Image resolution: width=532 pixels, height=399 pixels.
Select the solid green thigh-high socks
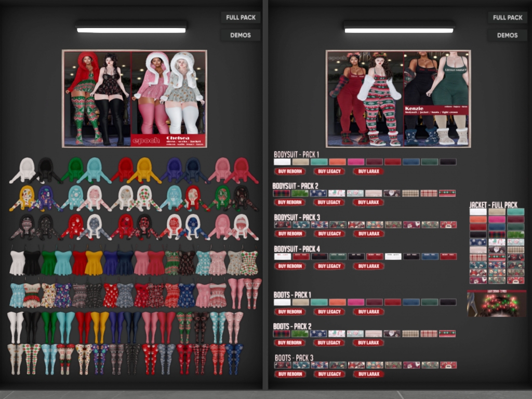point(49,327)
